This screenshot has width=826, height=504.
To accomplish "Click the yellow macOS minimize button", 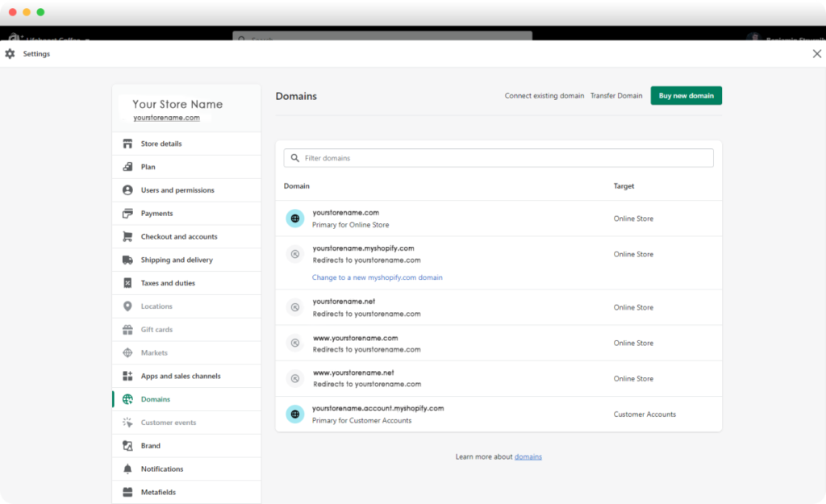I will click(27, 12).
